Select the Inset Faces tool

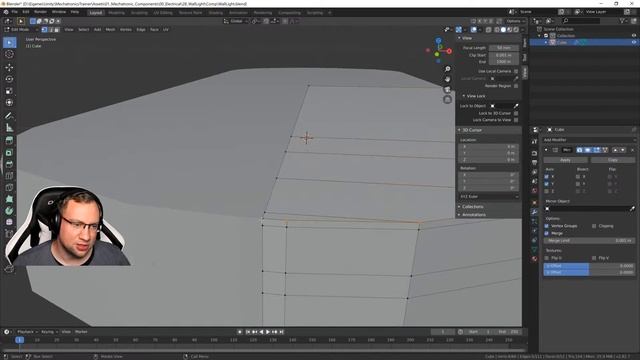9,153
